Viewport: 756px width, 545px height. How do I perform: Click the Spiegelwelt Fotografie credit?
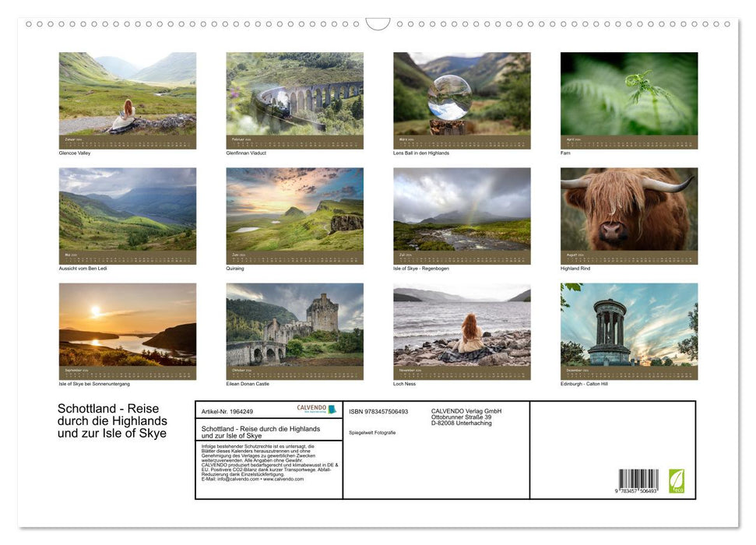pyautogui.click(x=373, y=431)
